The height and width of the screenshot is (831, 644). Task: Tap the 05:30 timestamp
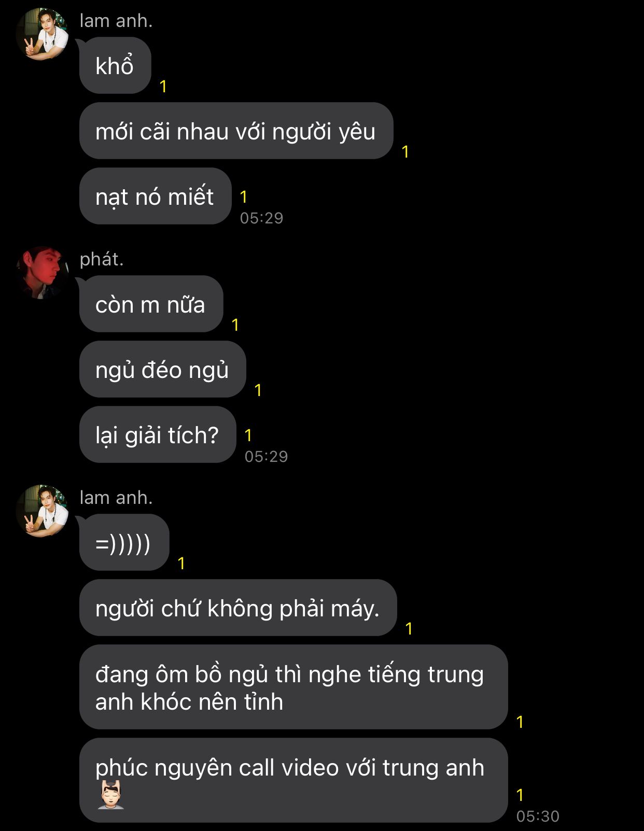[538, 816]
